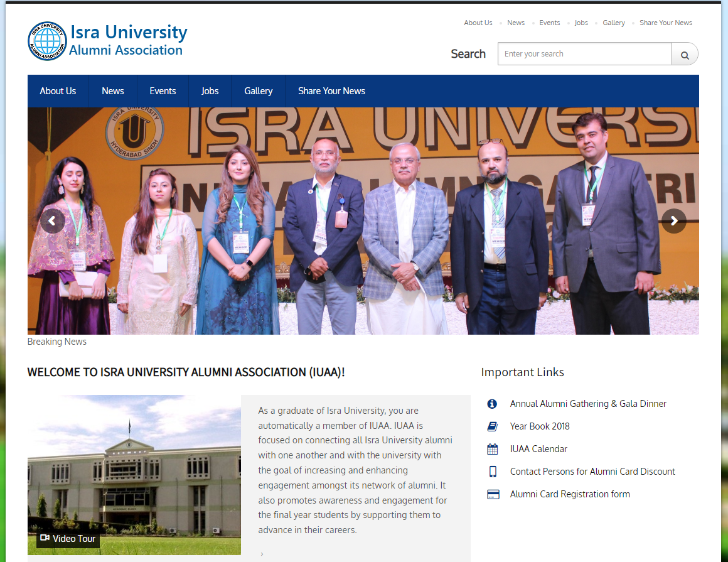728x562 pixels.
Task: Click card icon beside Alumni Card Registration
Action: [x=493, y=495]
